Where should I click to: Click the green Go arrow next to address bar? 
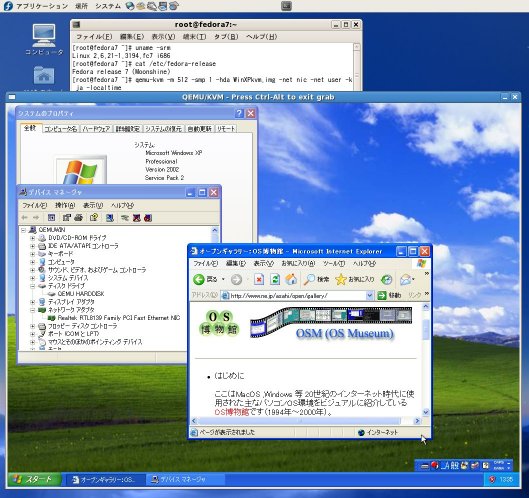[382, 296]
